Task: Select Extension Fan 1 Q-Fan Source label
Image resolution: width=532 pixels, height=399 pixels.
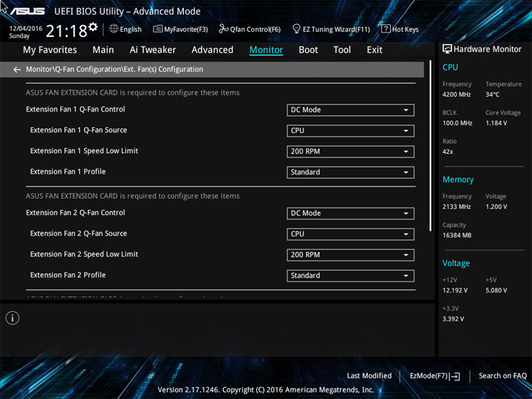Action: pos(78,130)
